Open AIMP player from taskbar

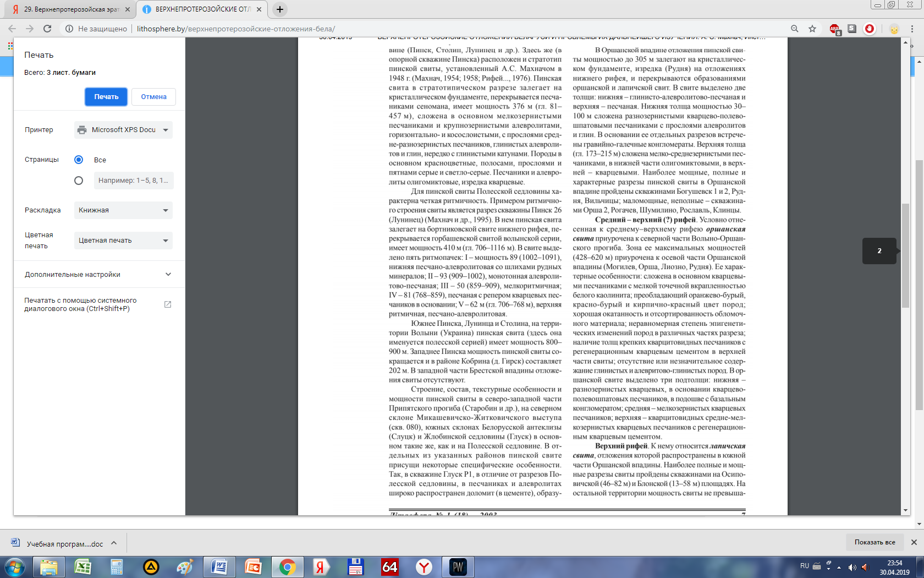(x=151, y=566)
